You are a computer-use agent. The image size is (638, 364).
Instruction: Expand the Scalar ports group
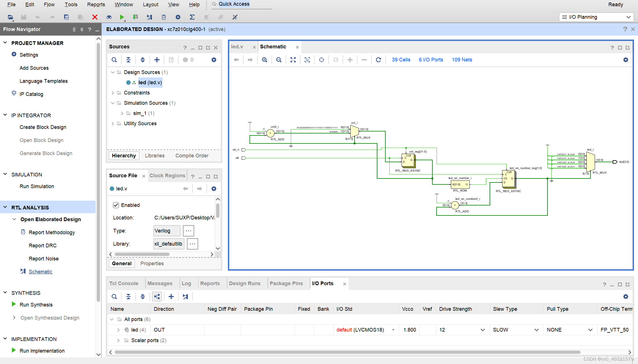coord(118,340)
